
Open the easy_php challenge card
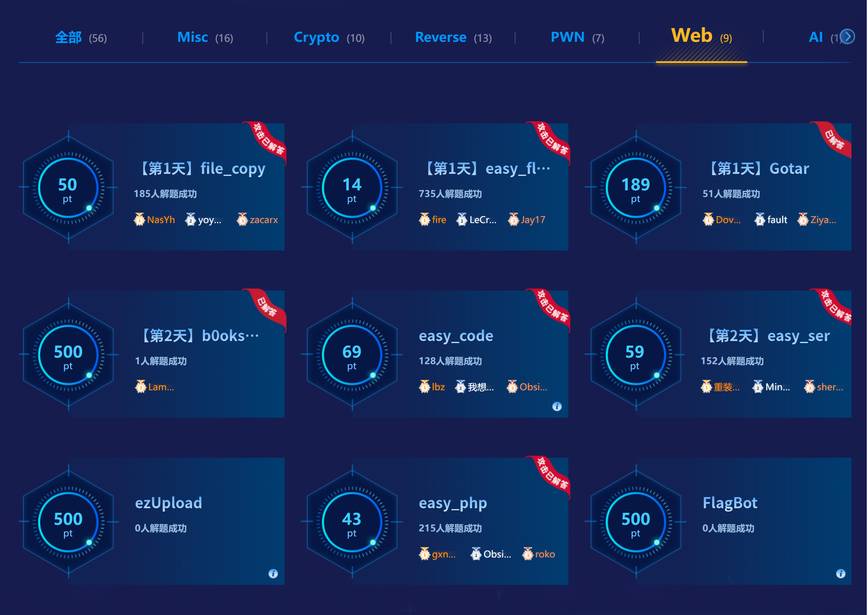(x=453, y=503)
